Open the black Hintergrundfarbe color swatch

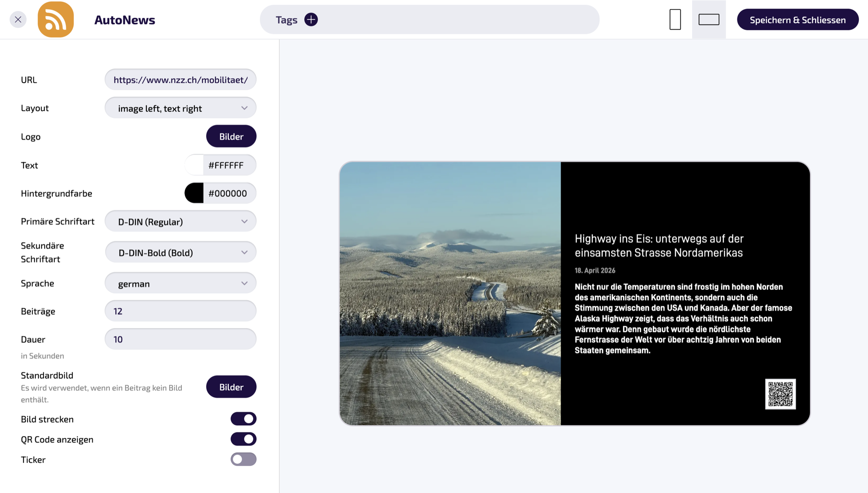point(194,193)
